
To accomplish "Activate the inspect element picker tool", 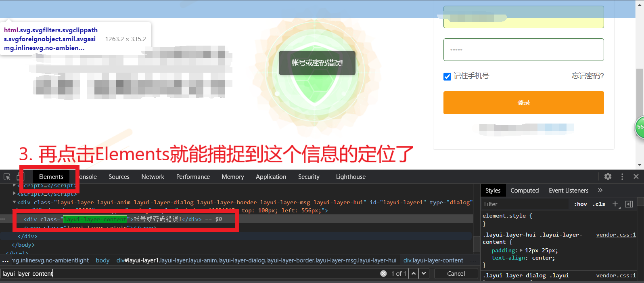I will [x=7, y=177].
